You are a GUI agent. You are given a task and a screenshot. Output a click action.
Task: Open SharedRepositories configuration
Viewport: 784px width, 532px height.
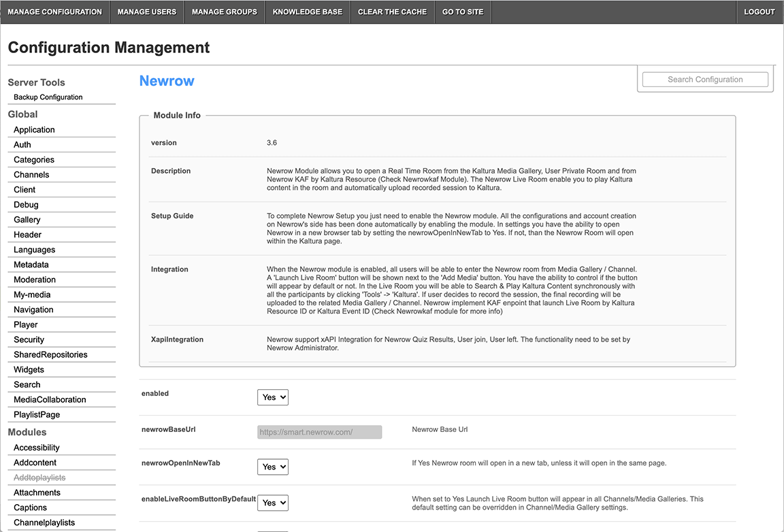tap(50, 354)
